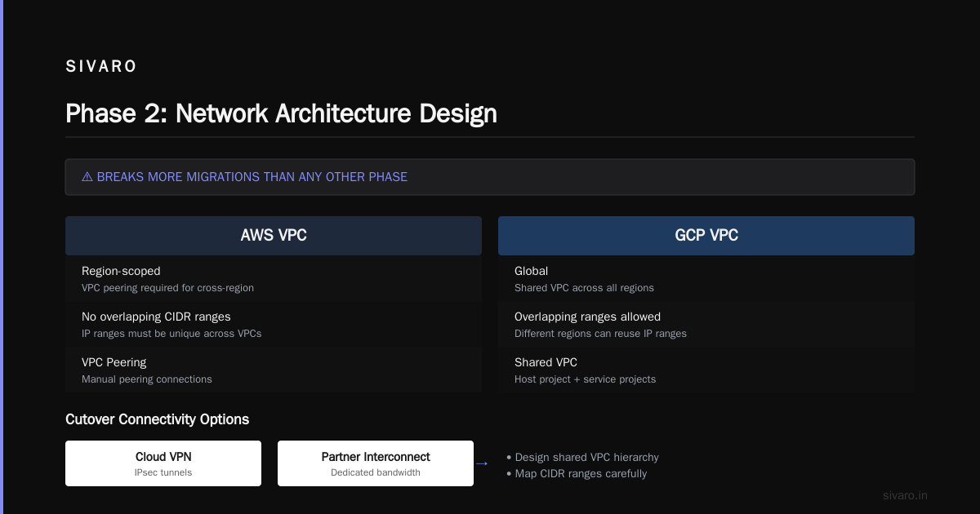Viewport: 980px width, 514px height.
Task: Select the AWS VPC column header
Action: tap(274, 236)
